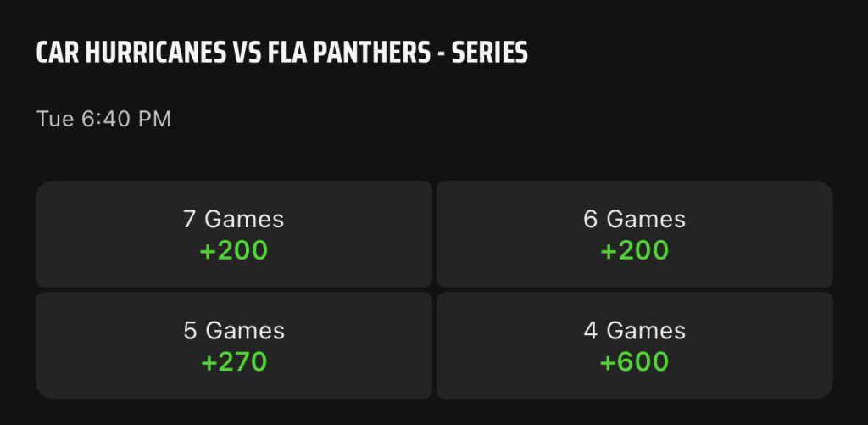Image resolution: width=868 pixels, height=425 pixels.
Task: Click the +200 odds under 6 Games
Action: (x=634, y=250)
